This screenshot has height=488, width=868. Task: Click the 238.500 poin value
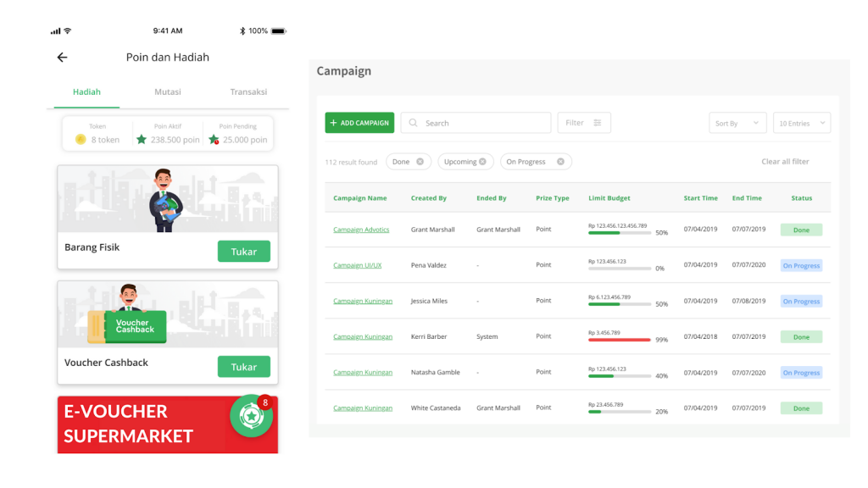[x=175, y=140]
